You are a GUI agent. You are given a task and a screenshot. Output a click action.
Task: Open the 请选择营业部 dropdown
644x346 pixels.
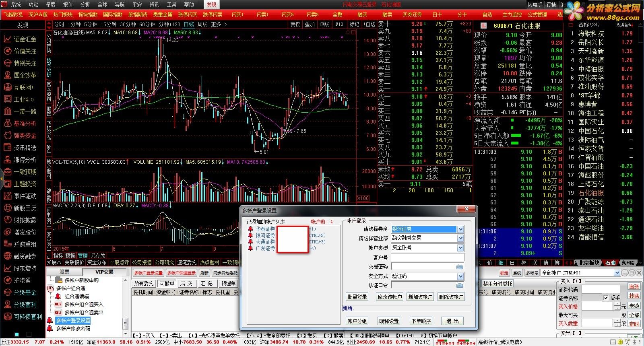click(460, 238)
